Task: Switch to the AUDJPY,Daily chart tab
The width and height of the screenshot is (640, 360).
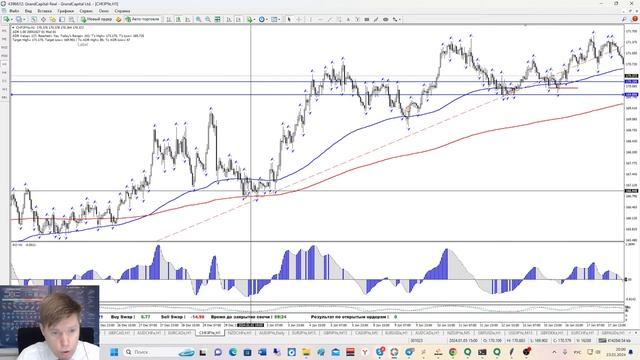Action: (271, 333)
